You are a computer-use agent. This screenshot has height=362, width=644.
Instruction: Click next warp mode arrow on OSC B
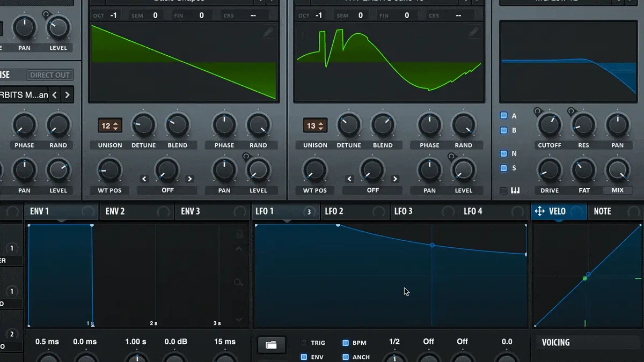395,179
